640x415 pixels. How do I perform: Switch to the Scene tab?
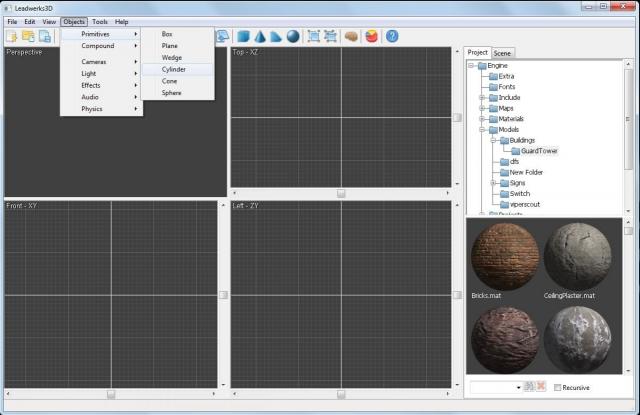[x=503, y=52]
